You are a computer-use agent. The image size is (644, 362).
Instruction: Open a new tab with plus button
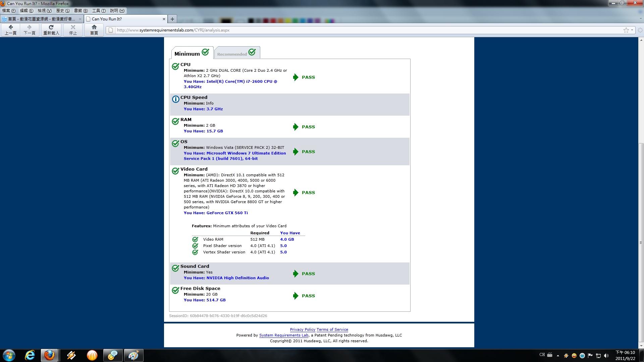pos(172,19)
